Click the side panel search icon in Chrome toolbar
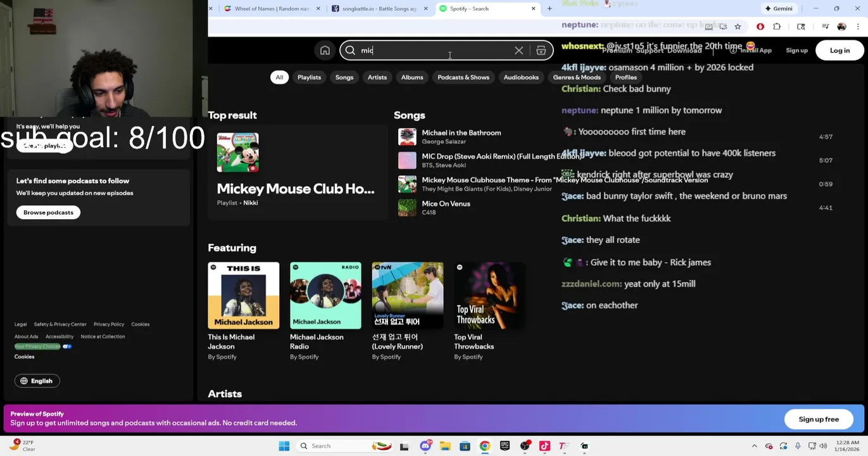This screenshot has height=456, width=868. pyautogui.click(x=801, y=27)
